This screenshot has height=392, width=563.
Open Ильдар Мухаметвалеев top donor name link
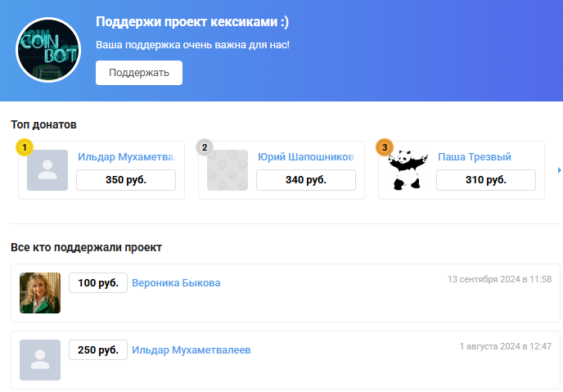pyautogui.click(x=126, y=157)
